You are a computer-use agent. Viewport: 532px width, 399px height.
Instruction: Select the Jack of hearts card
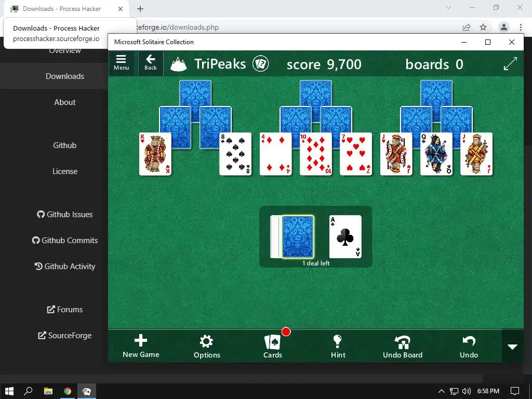tap(396, 154)
